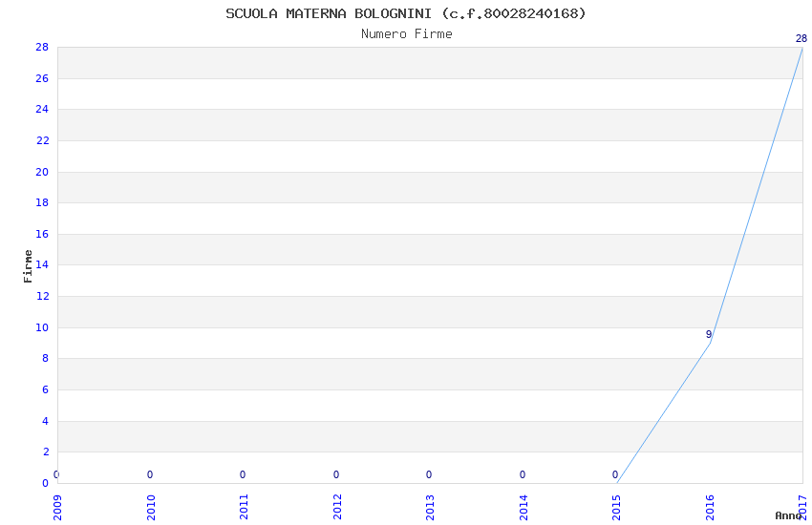Click y-axis tick value 2

click(x=46, y=452)
